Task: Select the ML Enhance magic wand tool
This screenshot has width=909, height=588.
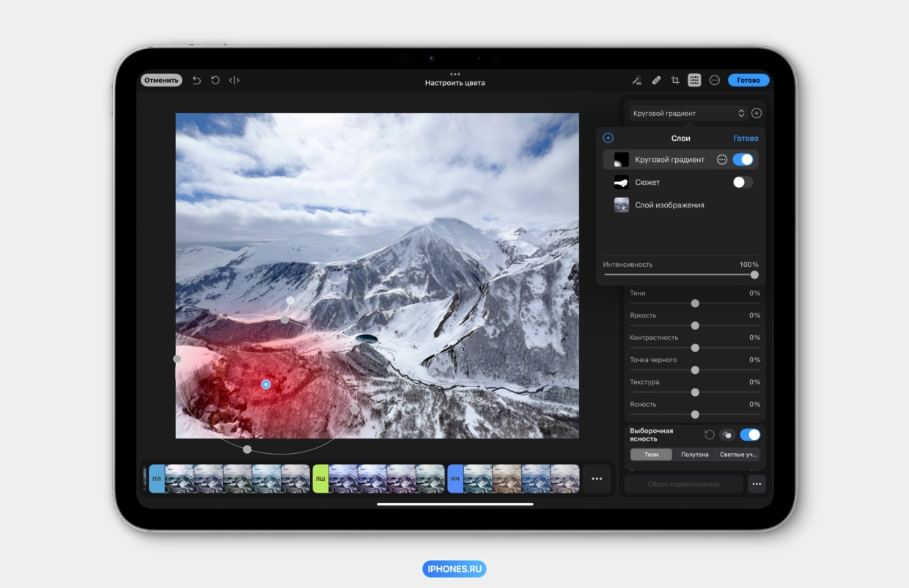Action: (637, 81)
